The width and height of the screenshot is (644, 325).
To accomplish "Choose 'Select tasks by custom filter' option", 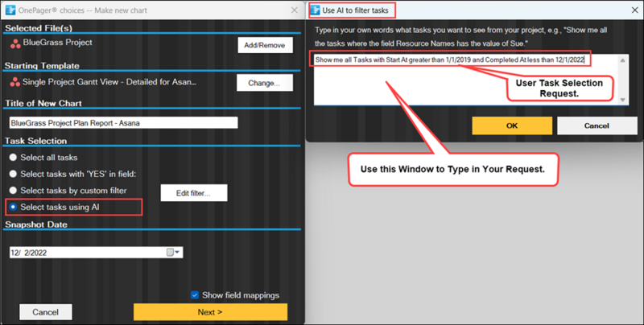I will coord(13,191).
